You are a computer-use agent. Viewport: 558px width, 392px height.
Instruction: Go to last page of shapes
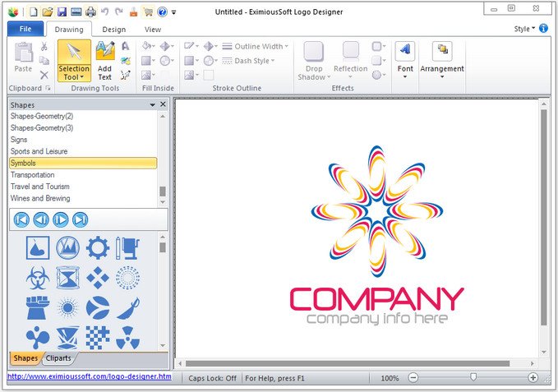tap(80, 219)
